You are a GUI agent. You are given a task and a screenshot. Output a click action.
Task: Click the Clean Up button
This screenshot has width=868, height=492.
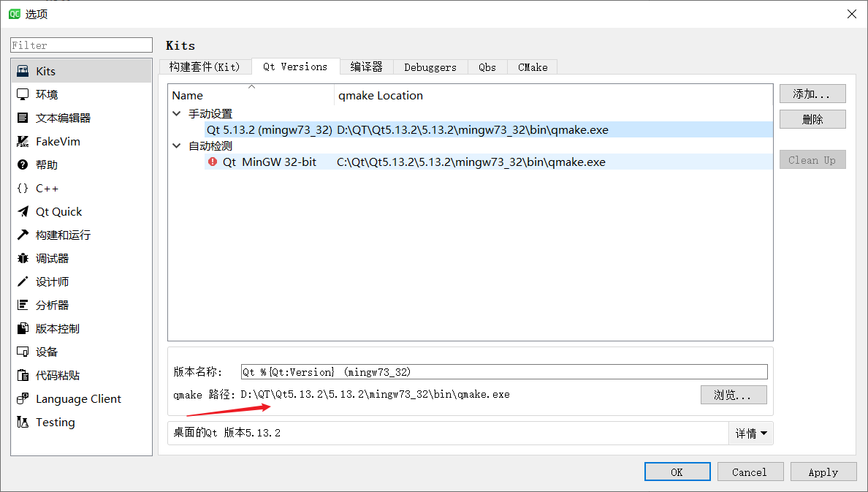point(812,159)
